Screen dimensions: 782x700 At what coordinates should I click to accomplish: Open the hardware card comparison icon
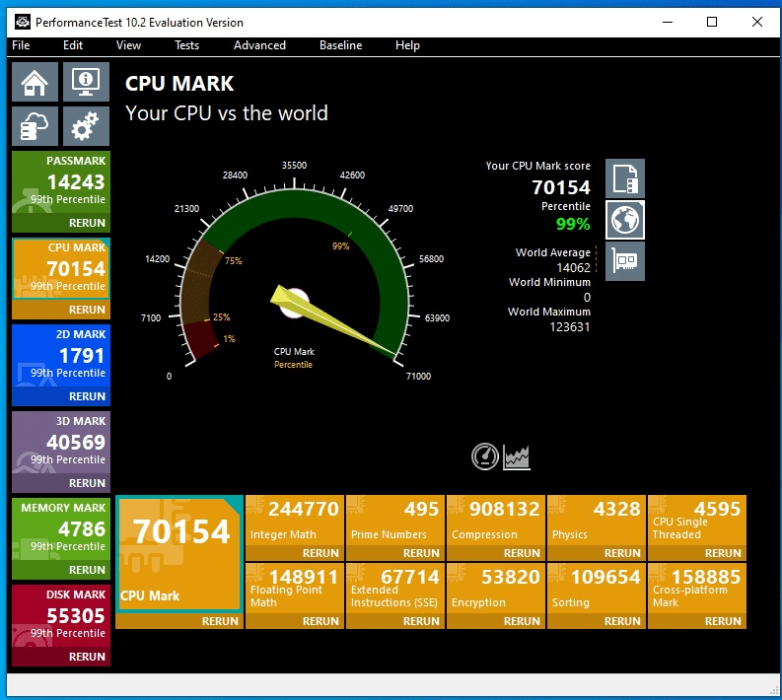point(625,261)
